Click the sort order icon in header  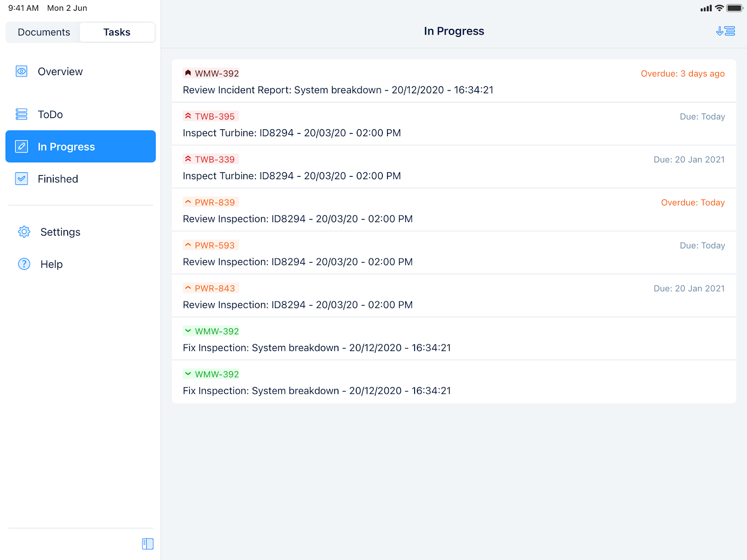tap(726, 31)
